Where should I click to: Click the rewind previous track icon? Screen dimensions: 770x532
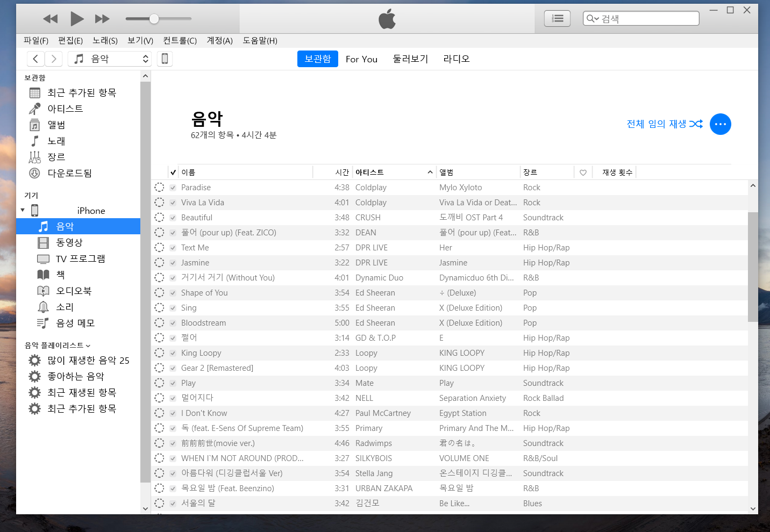pyautogui.click(x=51, y=19)
